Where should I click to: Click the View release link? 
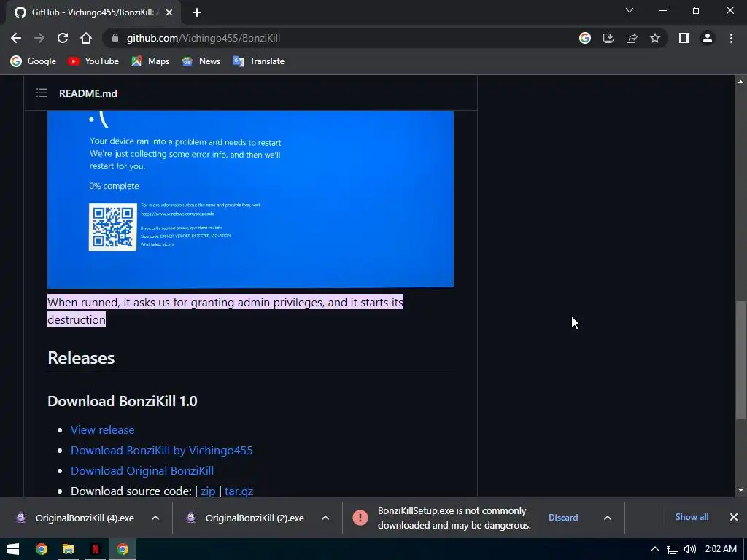point(102,429)
